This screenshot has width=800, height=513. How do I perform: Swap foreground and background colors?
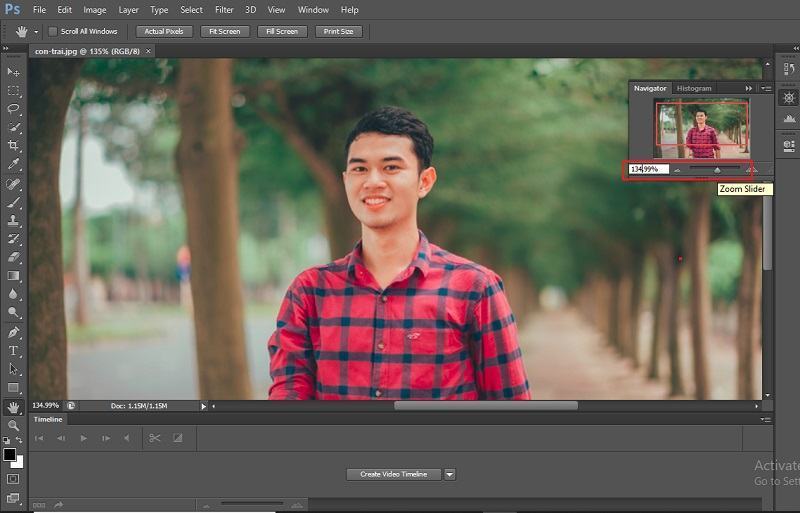point(19,439)
